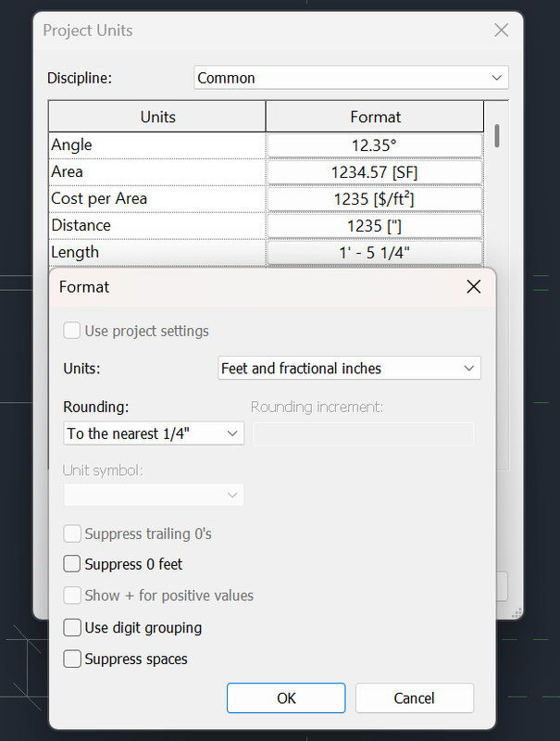Toggle Use digit grouping checkbox
This screenshot has width=560, height=741.
pos(72,628)
